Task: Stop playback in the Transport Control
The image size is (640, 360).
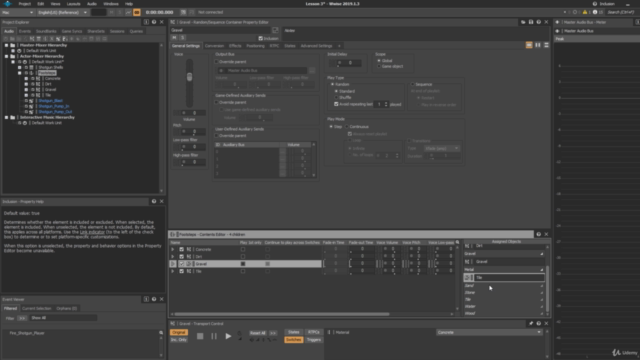Action: click(200, 336)
